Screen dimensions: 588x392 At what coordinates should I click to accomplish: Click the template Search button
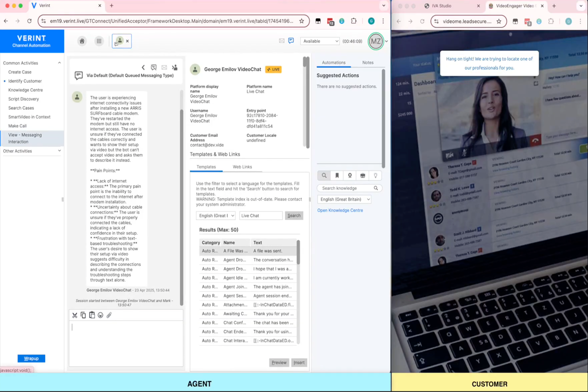(x=294, y=215)
